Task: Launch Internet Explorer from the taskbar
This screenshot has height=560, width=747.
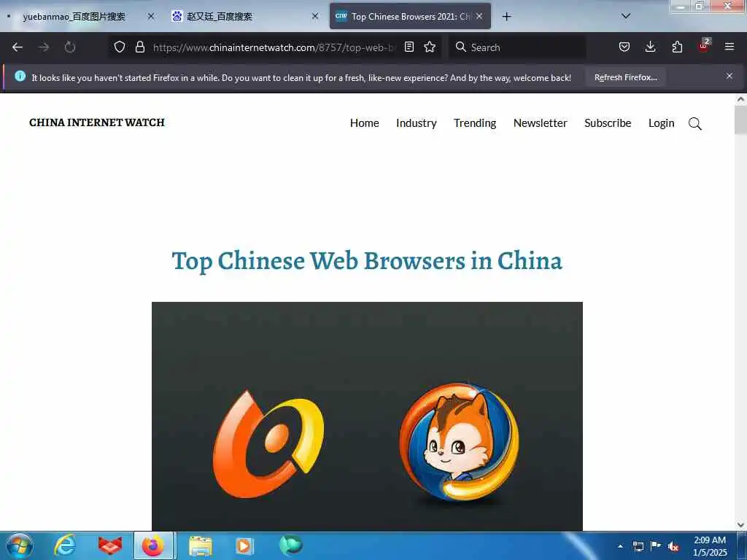Action: 65,545
